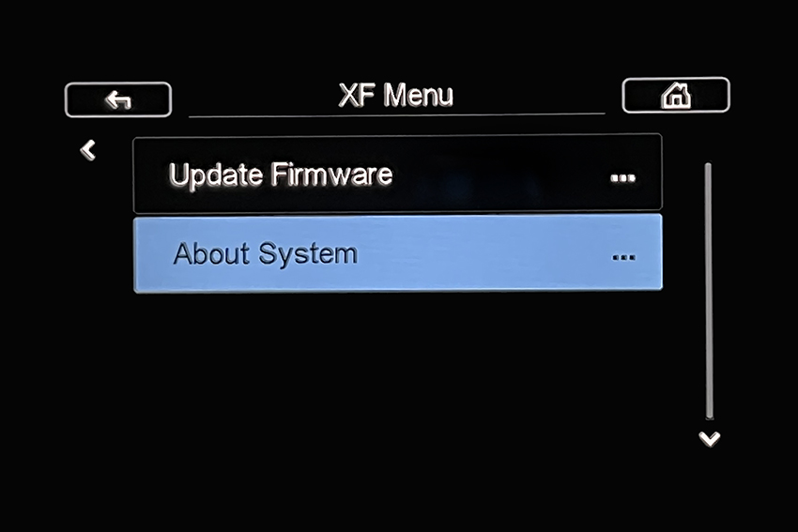This screenshot has width=798, height=532.
Task: Tap the ellipsis on About System row
Action: coord(623,257)
